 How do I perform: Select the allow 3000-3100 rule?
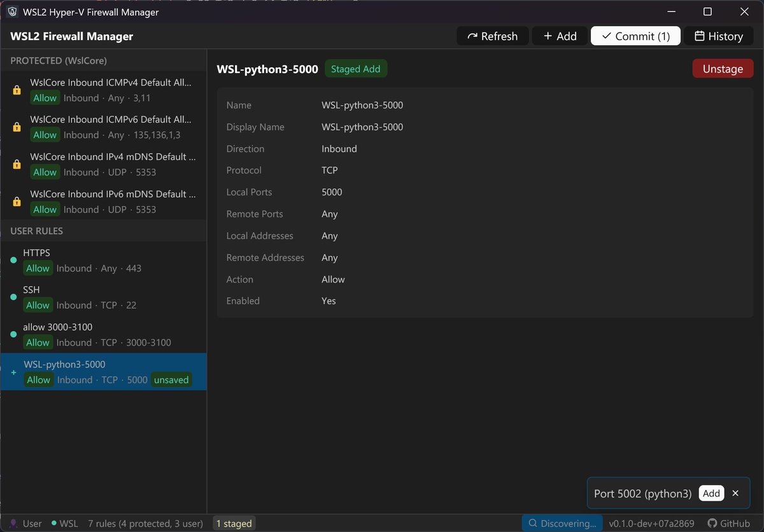pyautogui.click(x=103, y=335)
